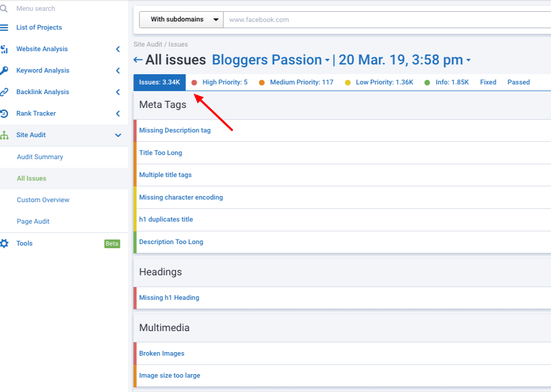Open Rank Tracker menu item
This screenshot has height=392, width=551.
36,114
